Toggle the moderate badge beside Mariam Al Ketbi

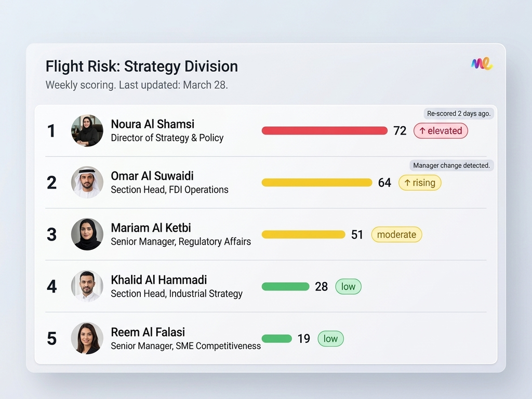(396, 234)
